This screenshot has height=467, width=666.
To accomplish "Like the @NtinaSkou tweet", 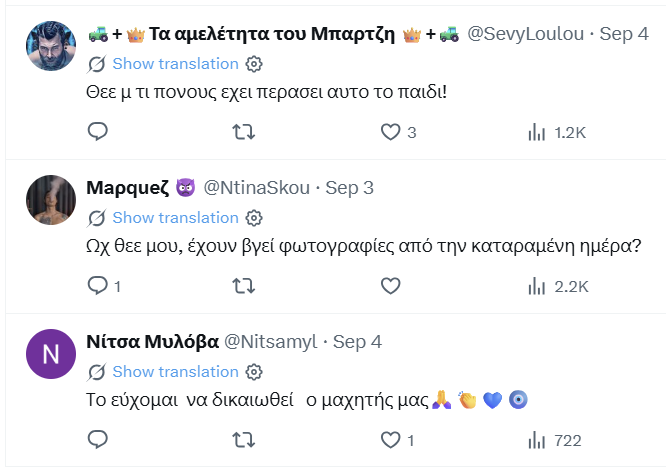I will (x=390, y=286).
